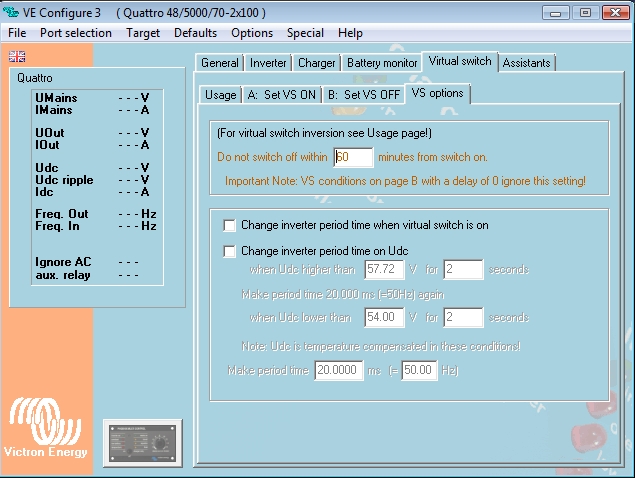The width and height of the screenshot is (635, 478).
Task: Click the Idc reading label
Action: pos(44,192)
